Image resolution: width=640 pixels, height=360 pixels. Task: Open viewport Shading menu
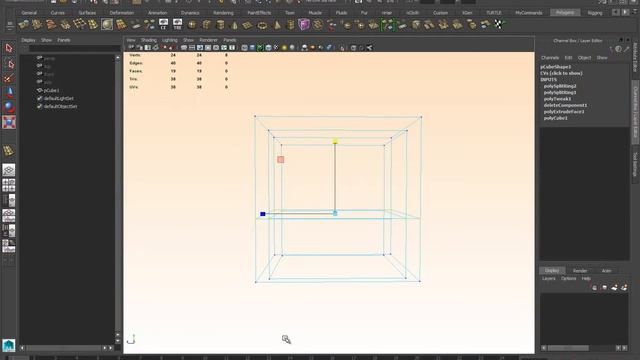149,40
